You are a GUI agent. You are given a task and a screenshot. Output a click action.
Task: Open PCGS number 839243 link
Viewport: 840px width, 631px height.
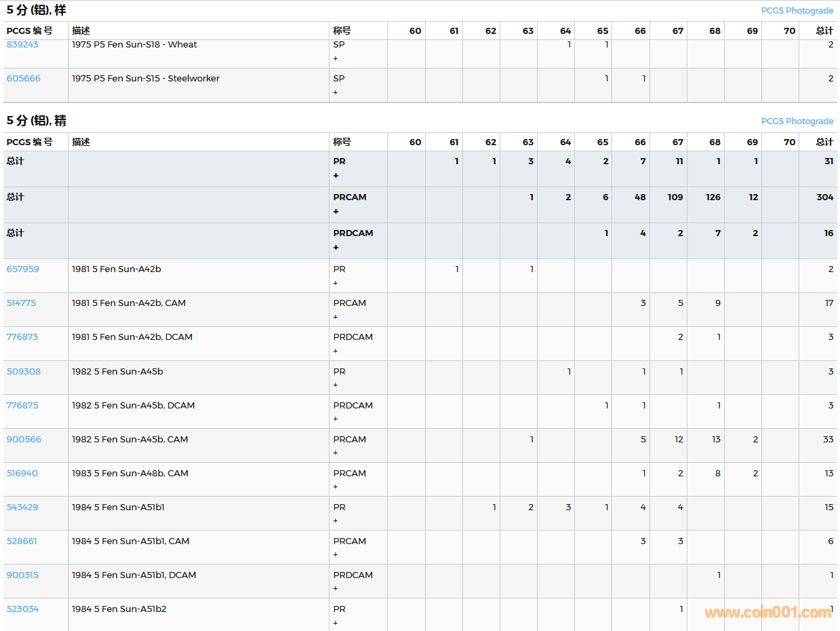22,45
